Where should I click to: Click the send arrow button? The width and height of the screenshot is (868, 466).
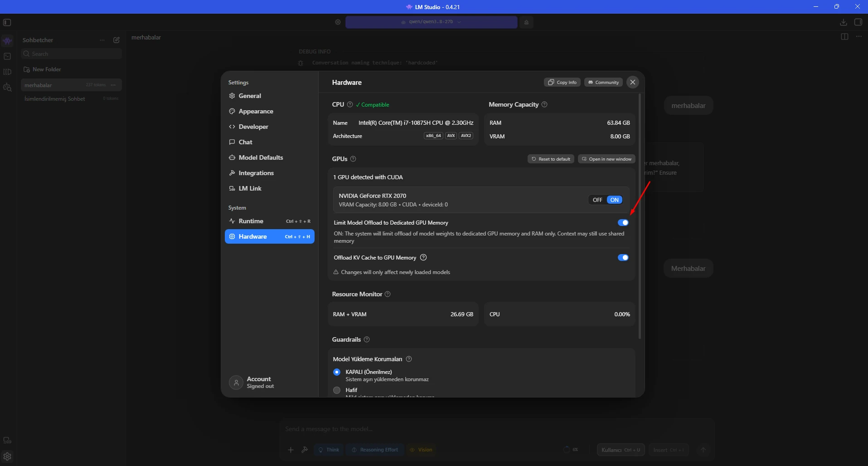pos(703,450)
